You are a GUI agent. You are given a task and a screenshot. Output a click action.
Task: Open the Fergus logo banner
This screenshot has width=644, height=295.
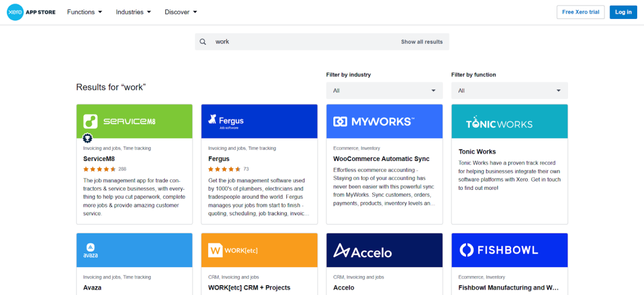[x=259, y=121]
